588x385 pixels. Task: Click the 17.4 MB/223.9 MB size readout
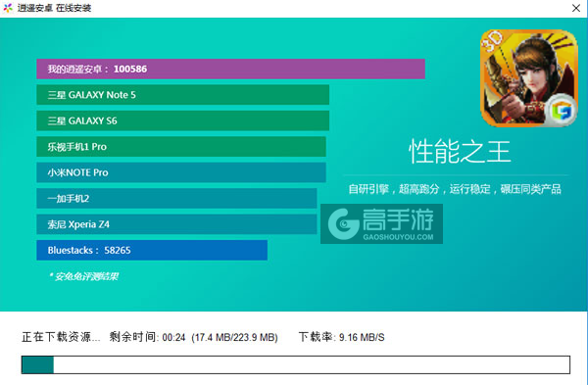point(235,337)
